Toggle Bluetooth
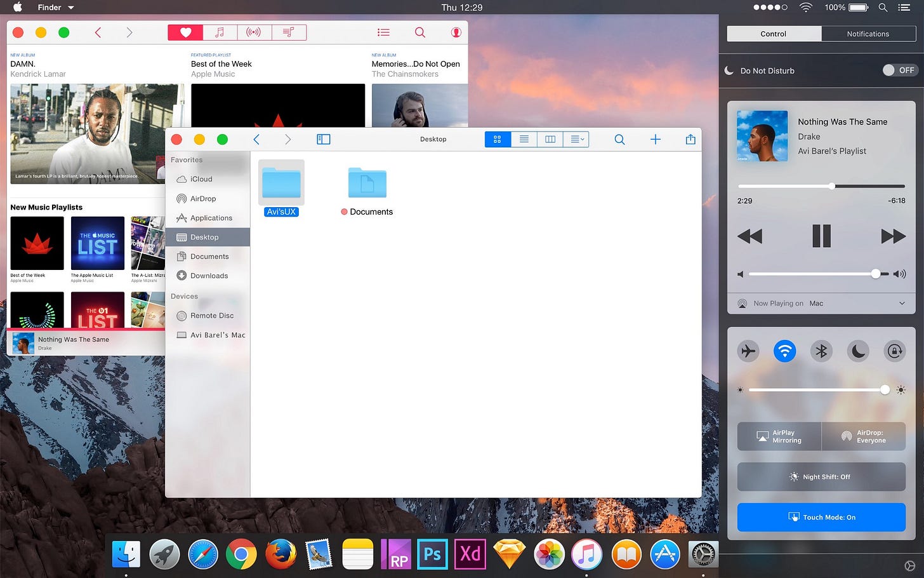 (821, 351)
